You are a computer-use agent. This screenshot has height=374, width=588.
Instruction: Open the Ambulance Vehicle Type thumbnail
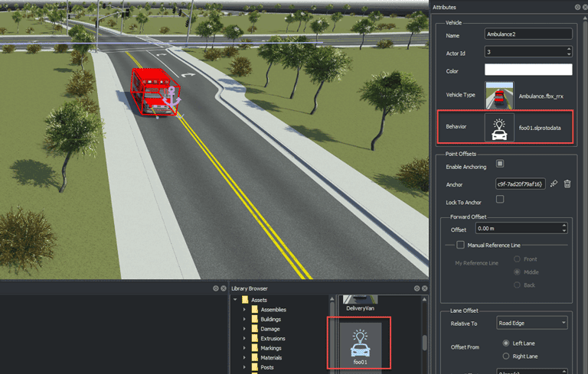[x=499, y=95]
